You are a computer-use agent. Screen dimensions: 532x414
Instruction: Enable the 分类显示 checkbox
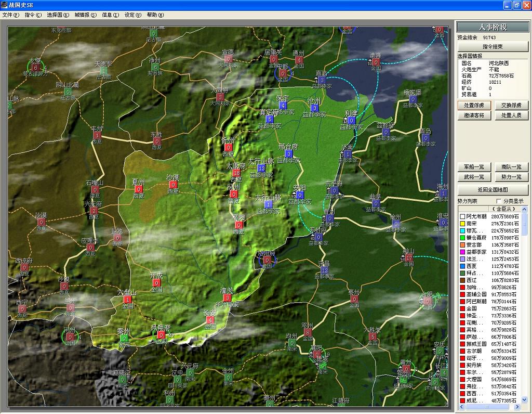coord(499,201)
